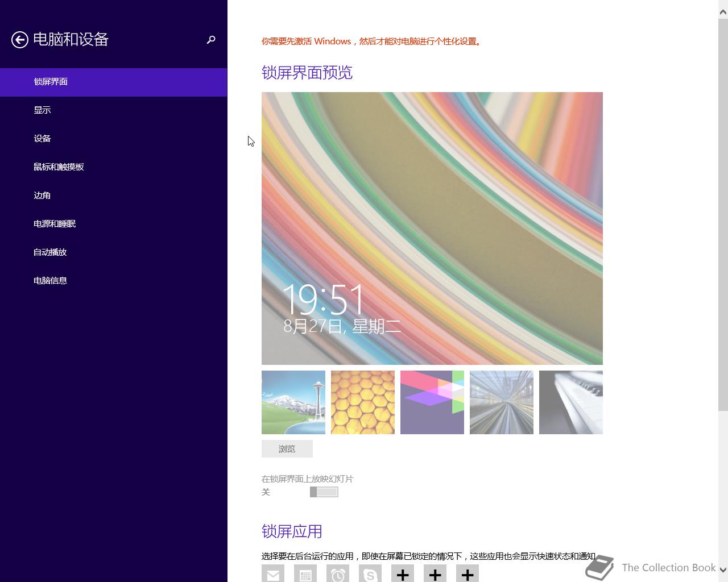Open the Skype lock screen app slot
This screenshot has width=728, height=582.
point(370,573)
